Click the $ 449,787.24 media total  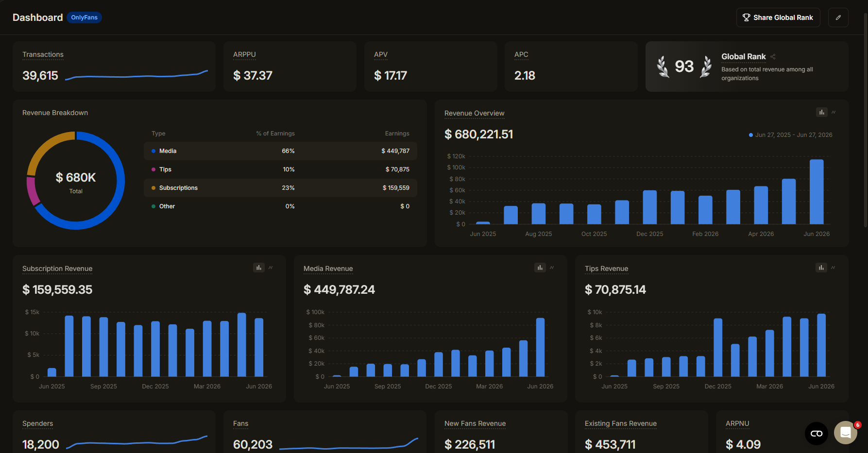coord(339,290)
